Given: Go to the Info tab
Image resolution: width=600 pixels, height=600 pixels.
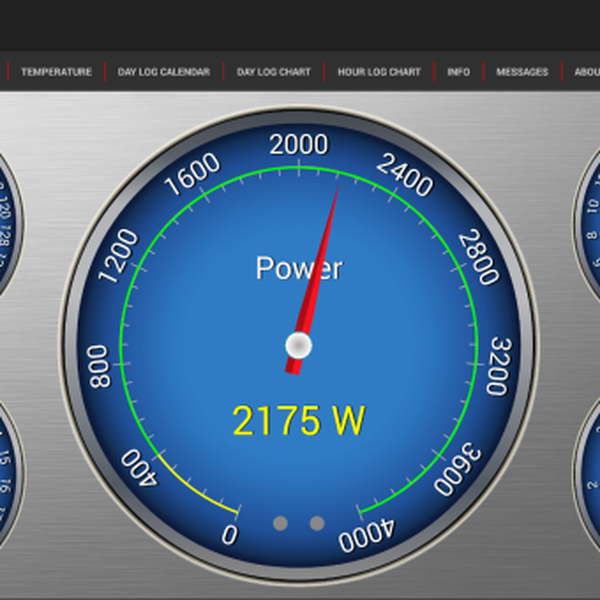Looking at the screenshot, I should tap(459, 72).
